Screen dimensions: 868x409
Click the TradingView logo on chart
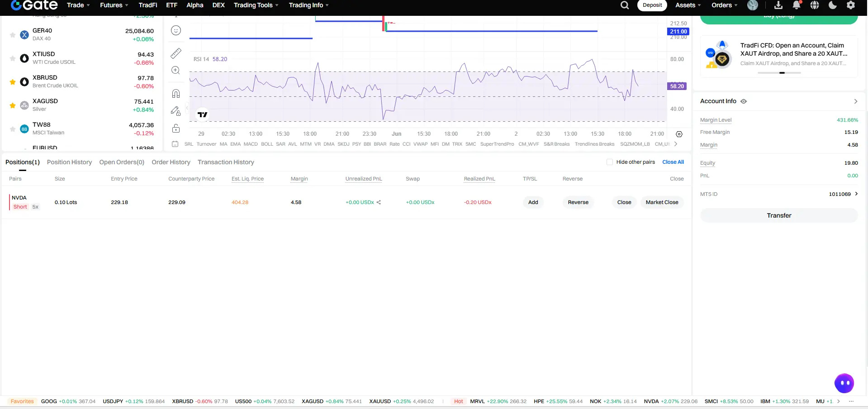[202, 114]
